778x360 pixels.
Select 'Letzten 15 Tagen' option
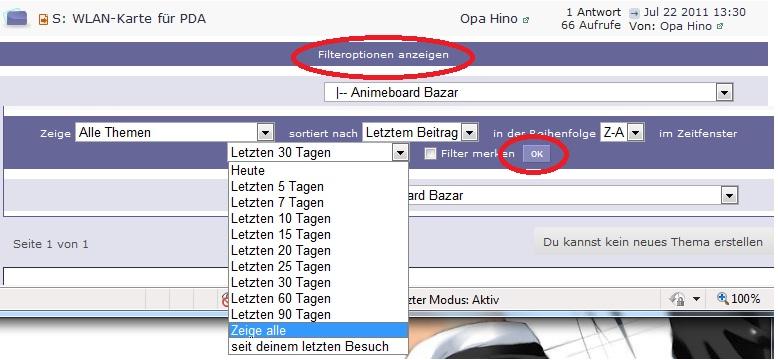point(318,235)
